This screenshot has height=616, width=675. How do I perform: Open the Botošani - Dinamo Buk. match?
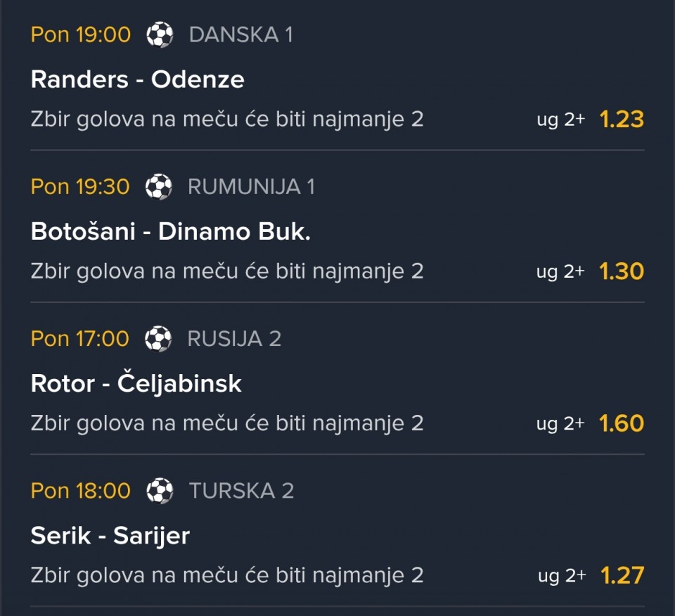pos(171,231)
